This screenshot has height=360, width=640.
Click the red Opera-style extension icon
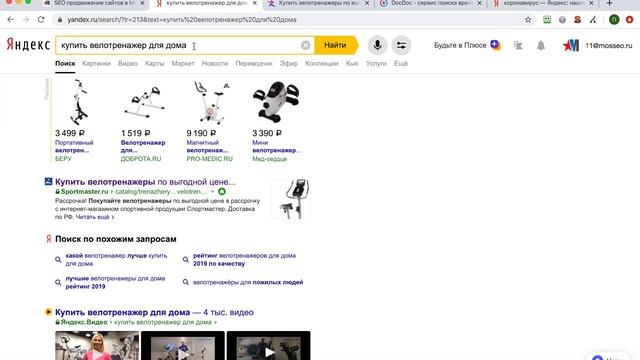coord(630,19)
